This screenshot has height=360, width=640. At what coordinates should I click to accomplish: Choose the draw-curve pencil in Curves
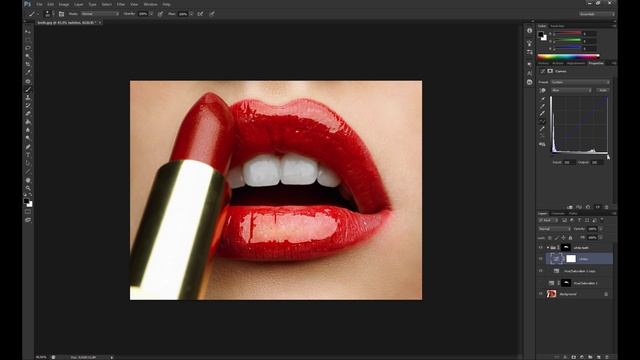542,129
